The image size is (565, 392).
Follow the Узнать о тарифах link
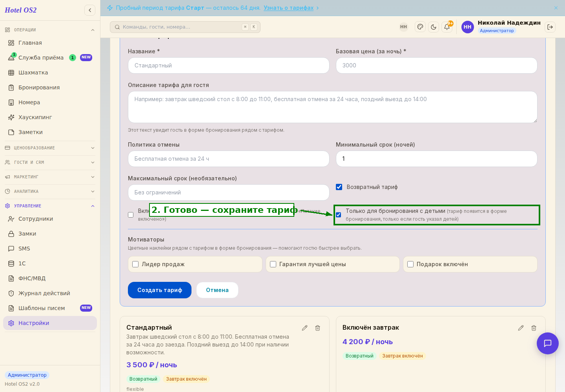(x=288, y=8)
